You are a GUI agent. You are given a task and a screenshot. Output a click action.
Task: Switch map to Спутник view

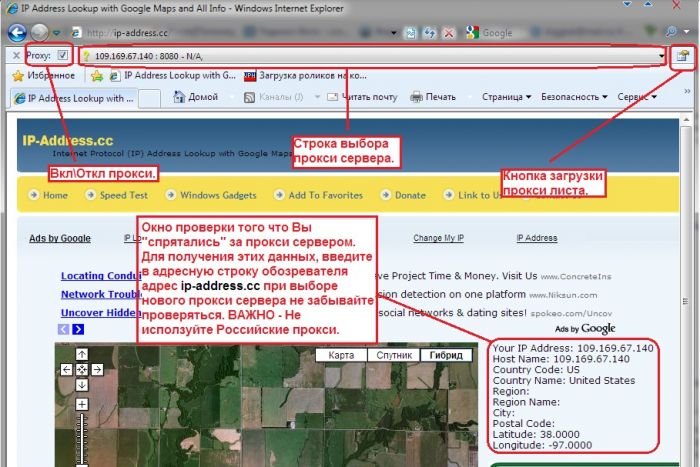point(394,355)
